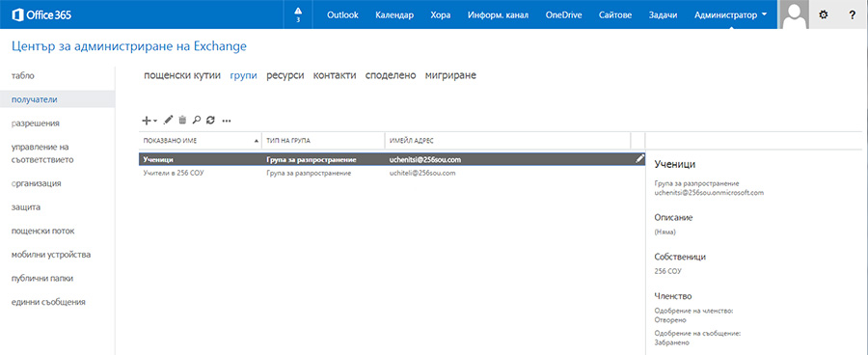This screenshot has height=355, width=868.
Task: Switch to групи tab
Action: coord(244,75)
